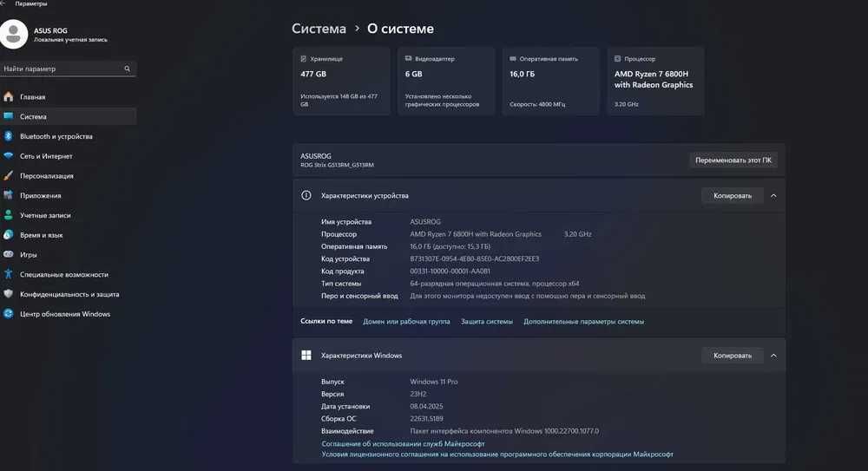Viewport: 868px width, 471px height.
Task: Click the Видеоадаптер card icon
Action: pos(408,59)
